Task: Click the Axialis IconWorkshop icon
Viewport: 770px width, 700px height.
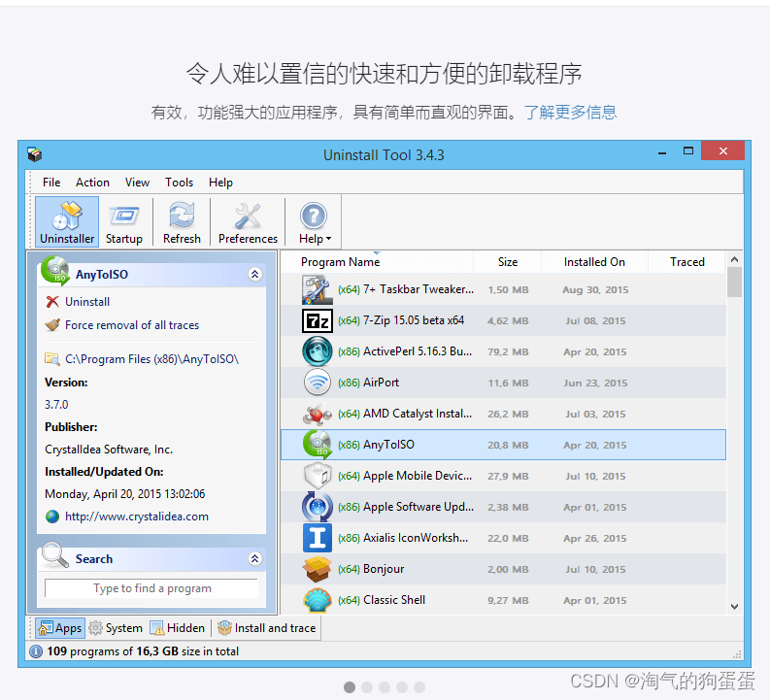Action: 317,538
